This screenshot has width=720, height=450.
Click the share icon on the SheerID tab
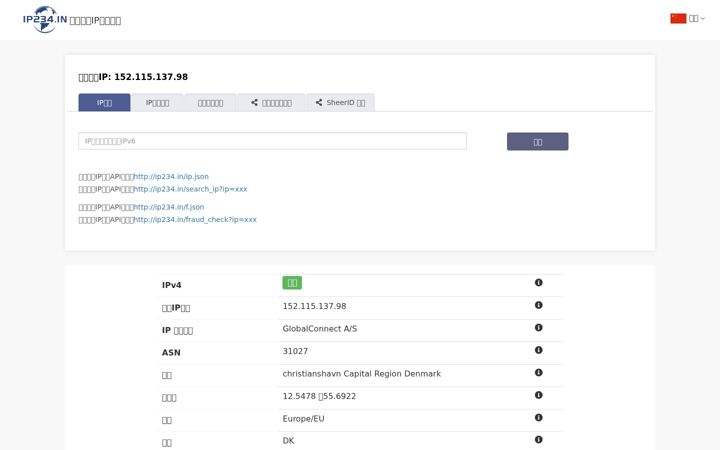[x=319, y=102]
